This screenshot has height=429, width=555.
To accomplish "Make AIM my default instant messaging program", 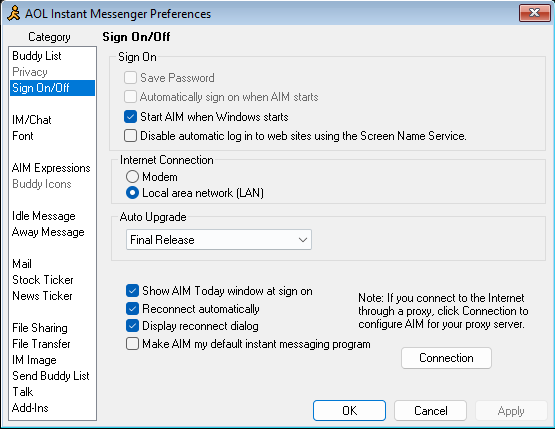I will [x=132, y=344].
